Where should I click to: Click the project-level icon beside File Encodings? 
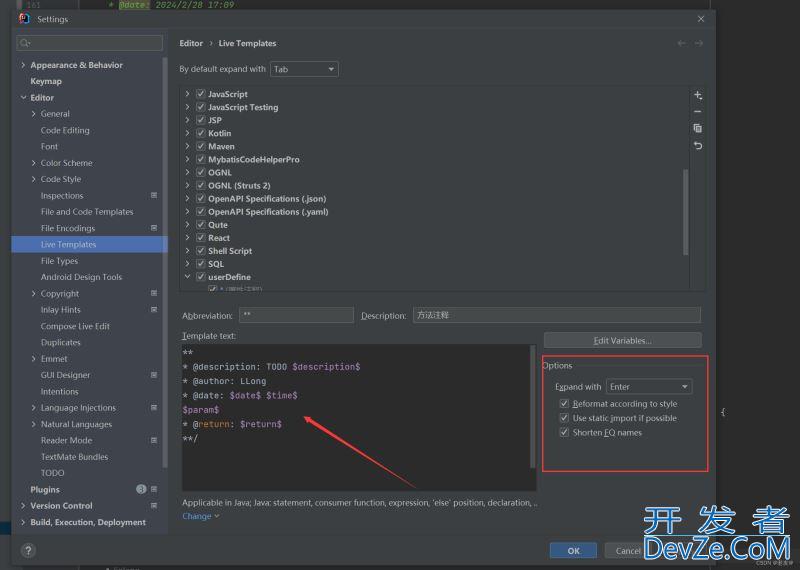(x=154, y=228)
